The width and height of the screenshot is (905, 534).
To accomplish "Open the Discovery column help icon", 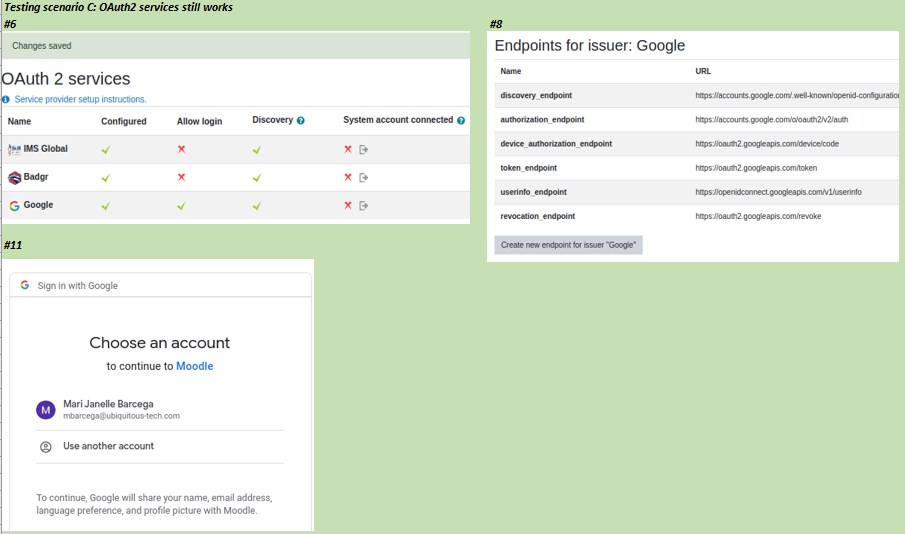I will point(301,121).
